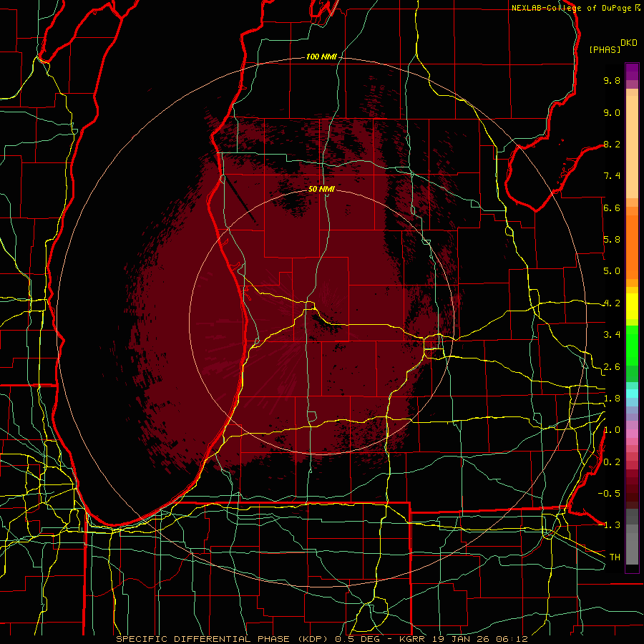Image resolution: width=644 pixels, height=644 pixels.
Task: Select the 9.8 value on color scale
Action: (x=612, y=80)
